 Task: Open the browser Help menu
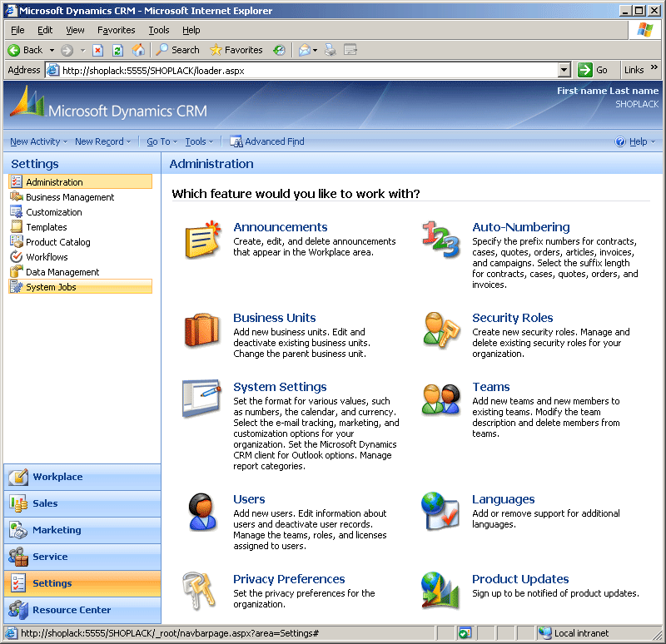click(x=191, y=30)
